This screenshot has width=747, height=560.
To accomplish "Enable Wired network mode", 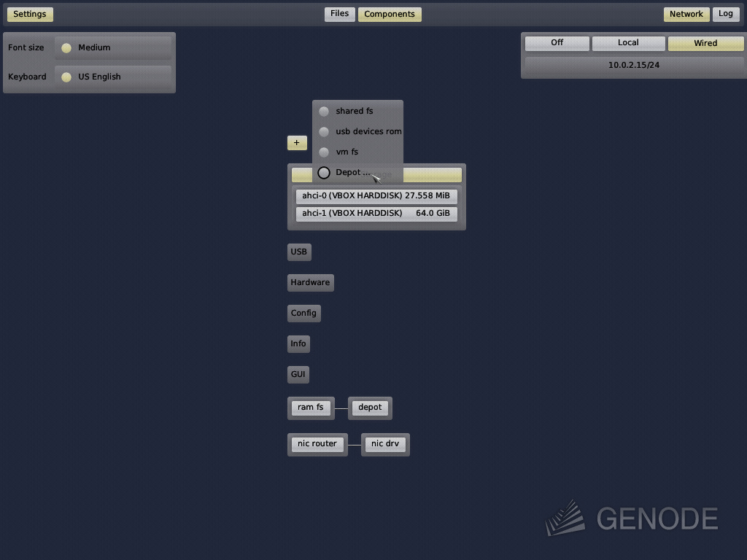I will (x=705, y=43).
